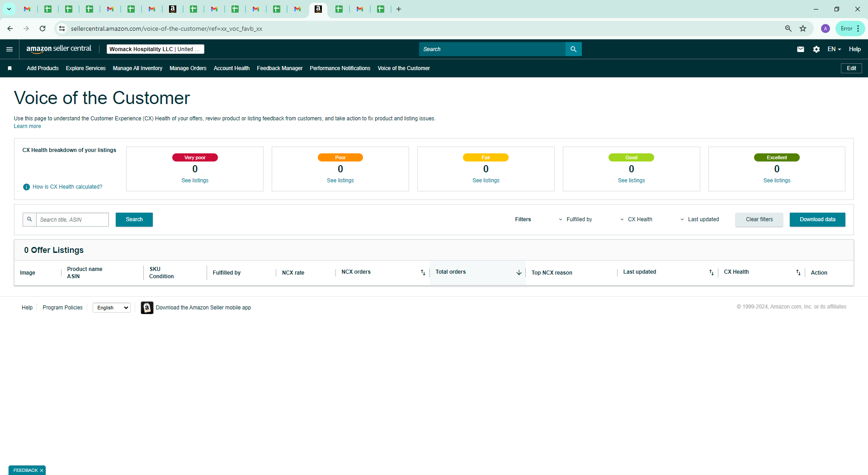Viewport: 868px width, 475px height.
Task: See listings under Good
Action: [632, 180]
